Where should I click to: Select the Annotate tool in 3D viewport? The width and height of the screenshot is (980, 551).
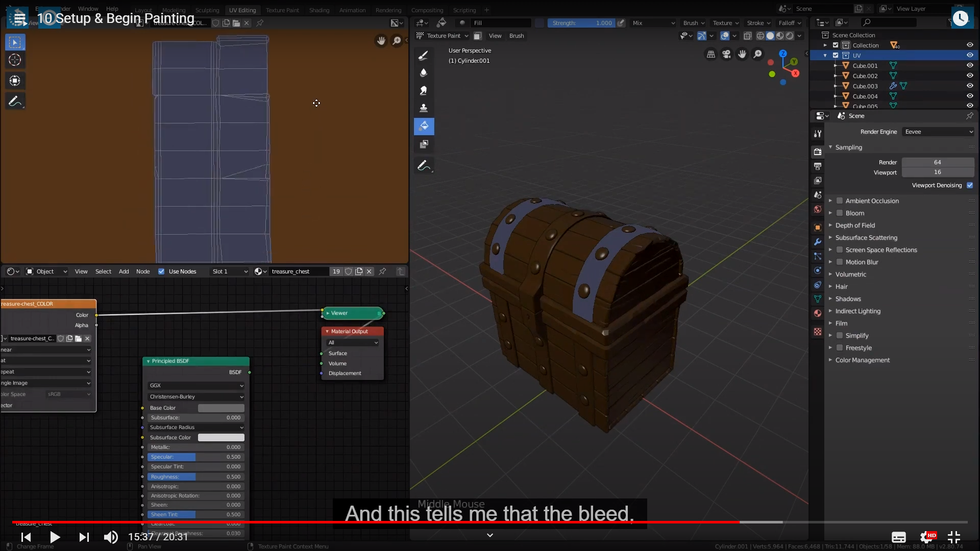point(424,165)
